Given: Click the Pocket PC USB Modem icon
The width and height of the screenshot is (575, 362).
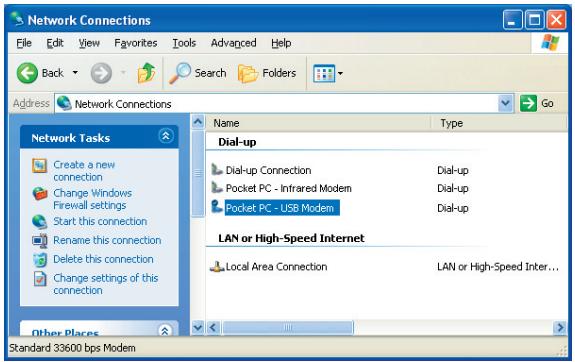Looking at the screenshot, I should click(217, 207).
